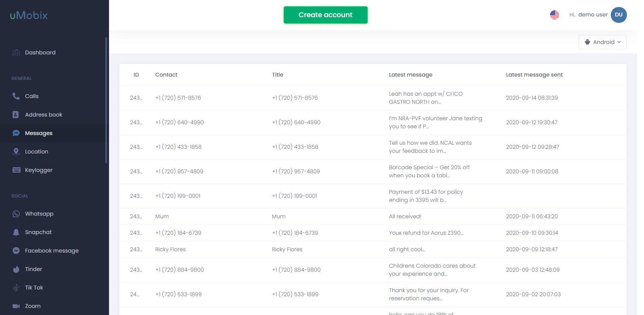The image size is (644, 315).
Task: Click the Tik Tok note icon
Action: pos(16,287)
